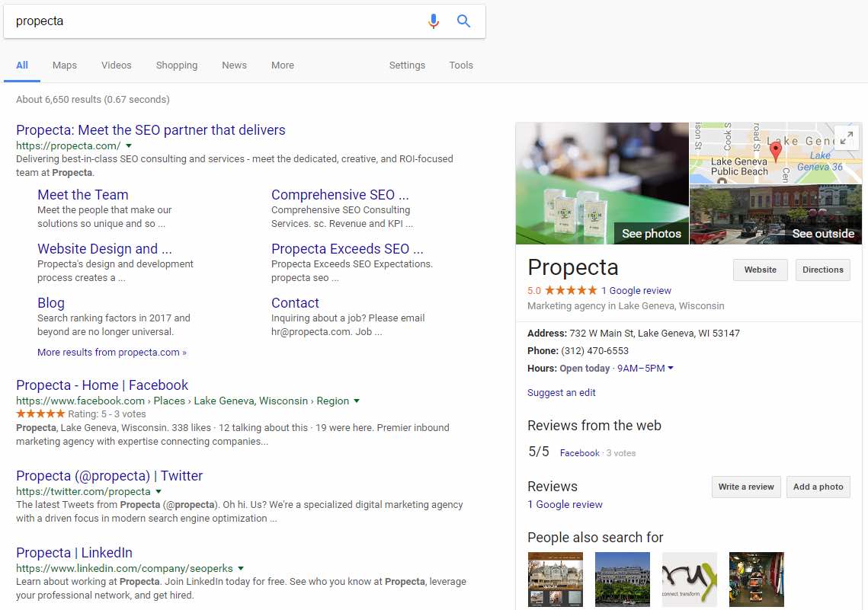Screen dimensions: 868x610
Task: Open the Settings menu
Action: (x=407, y=65)
